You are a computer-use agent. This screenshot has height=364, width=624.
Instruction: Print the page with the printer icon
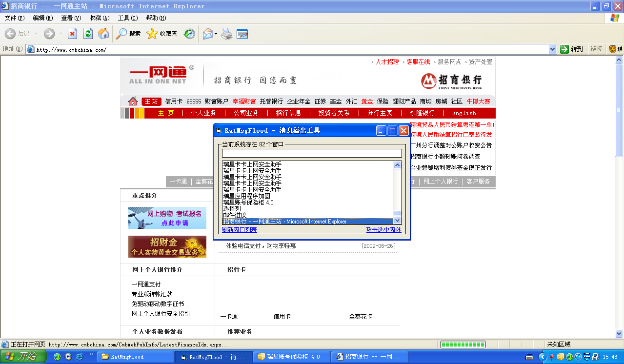click(227, 34)
